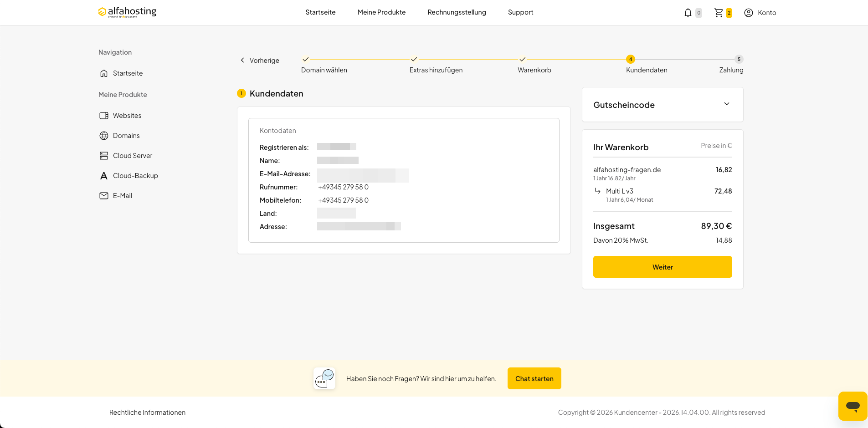Screen dimensions: 868x428
Task: Click the Zahlung step label
Action: [x=731, y=70]
